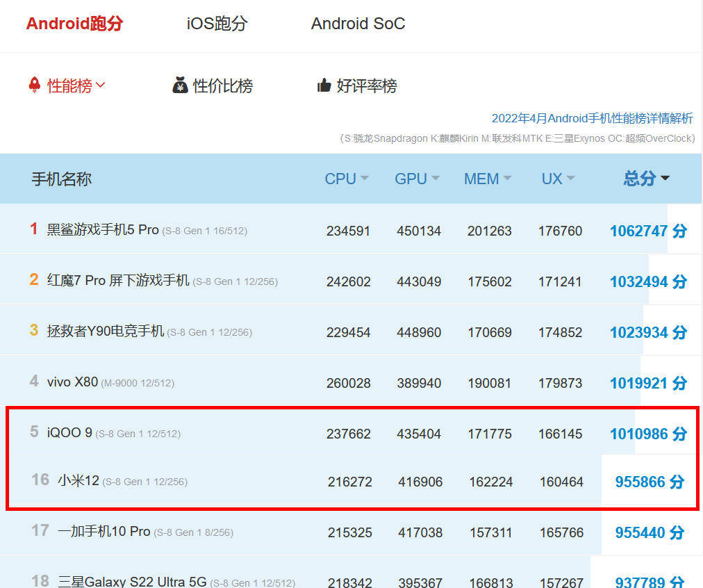Click total score 1062747 分
This screenshot has width=703, height=588.
(x=648, y=231)
